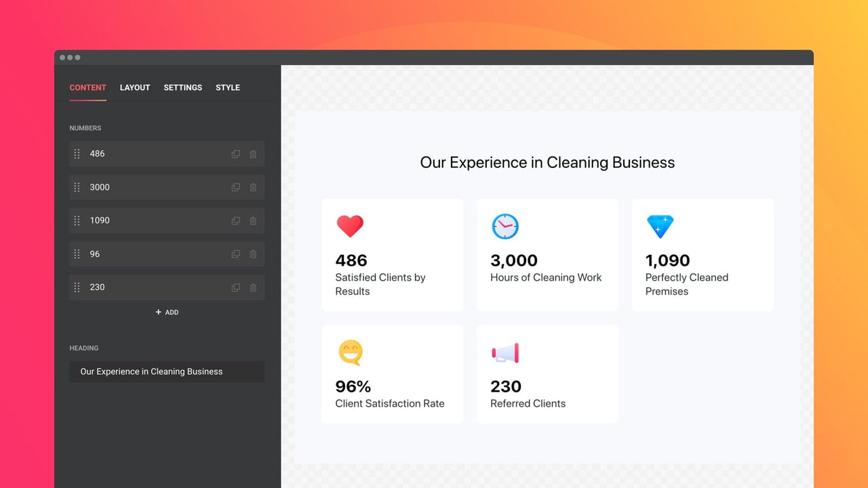Click the 'Referred Clients' caption
The image size is (868, 488).
pyautogui.click(x=528, y=403)
